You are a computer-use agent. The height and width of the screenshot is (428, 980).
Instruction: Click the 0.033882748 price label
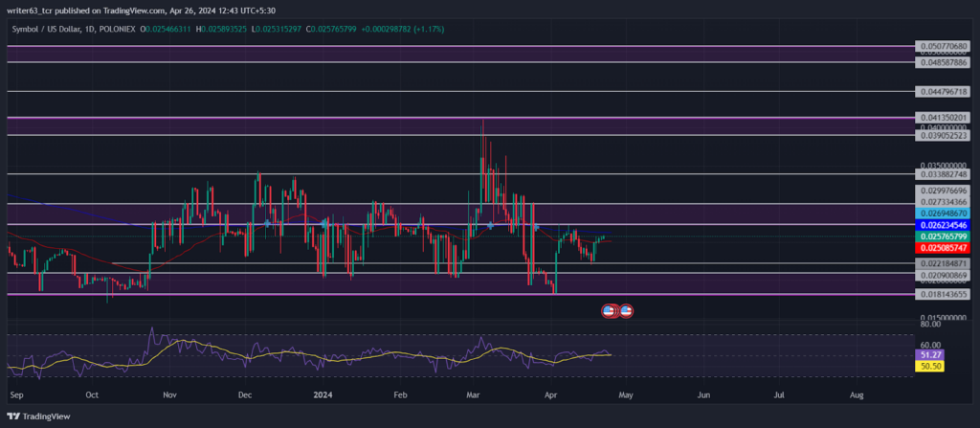click(945, 174)
